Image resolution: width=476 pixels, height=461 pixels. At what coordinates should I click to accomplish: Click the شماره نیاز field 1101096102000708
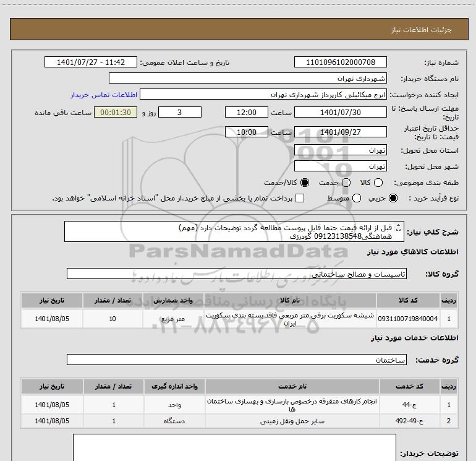click(x=340, y=62)
